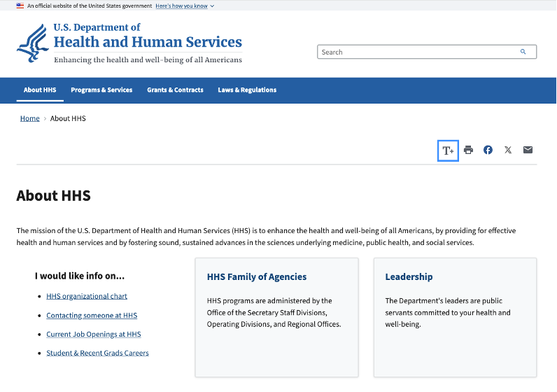Open HHS organizational chart link
The image size is (557, 392).
click(x=87, y=296)
